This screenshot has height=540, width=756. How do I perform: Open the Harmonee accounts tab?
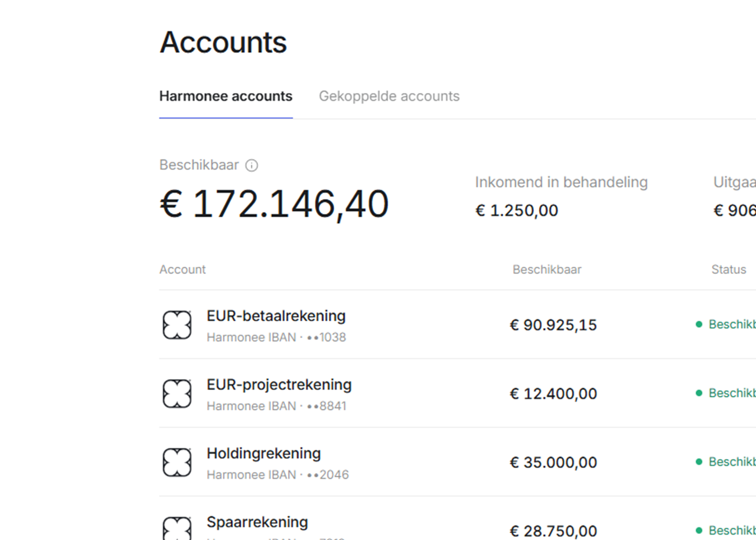226,96
